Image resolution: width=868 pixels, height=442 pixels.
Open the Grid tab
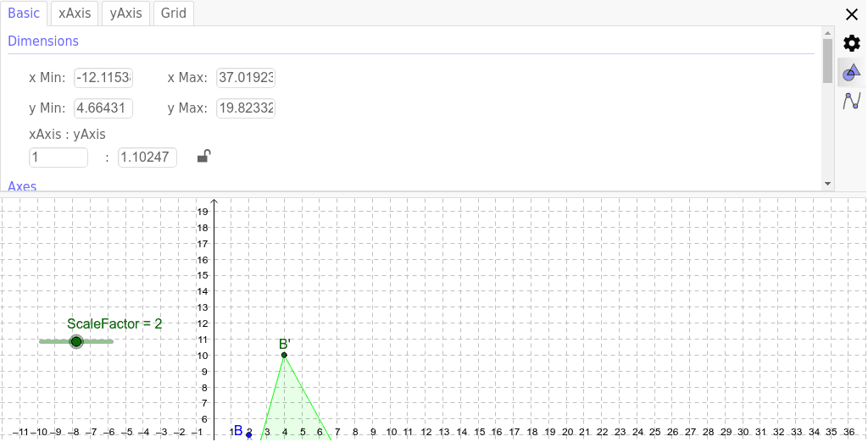(x=174, y=14)
